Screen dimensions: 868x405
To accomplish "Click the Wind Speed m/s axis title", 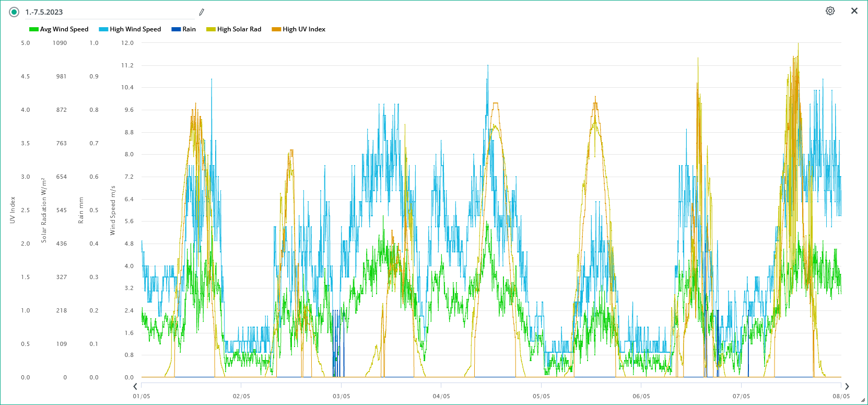I will click(x=112, y=210).
